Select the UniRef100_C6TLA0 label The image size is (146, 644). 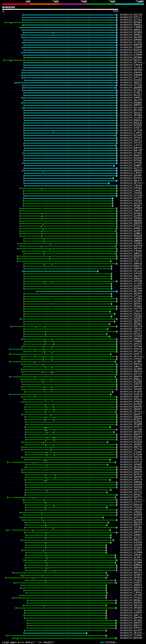pyautogui.click(x=131, y=271)
